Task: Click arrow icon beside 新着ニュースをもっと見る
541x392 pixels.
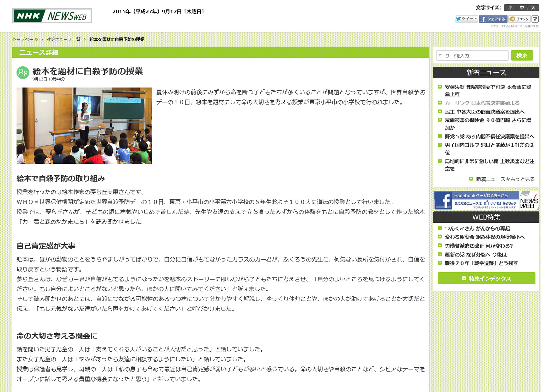Action: coord(471,179)
